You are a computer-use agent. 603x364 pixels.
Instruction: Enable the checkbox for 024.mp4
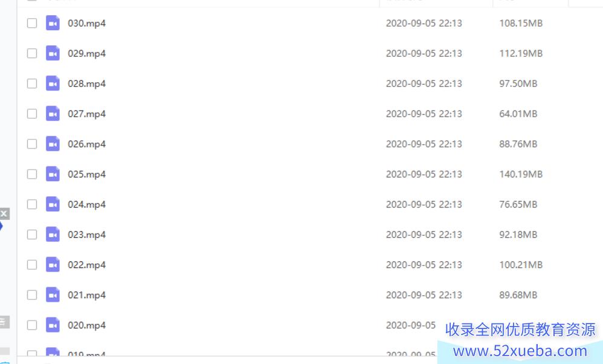click(32, 204)
